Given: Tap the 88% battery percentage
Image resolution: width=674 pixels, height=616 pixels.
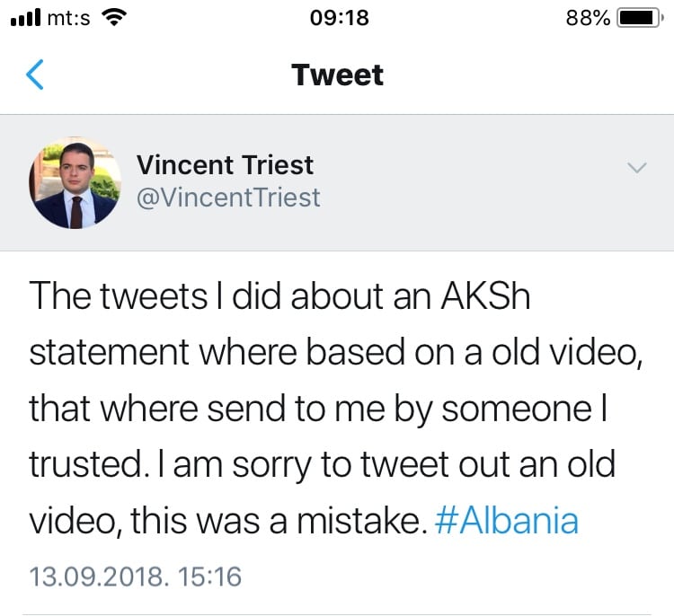Looking at the screenshot, I should 589,17.
